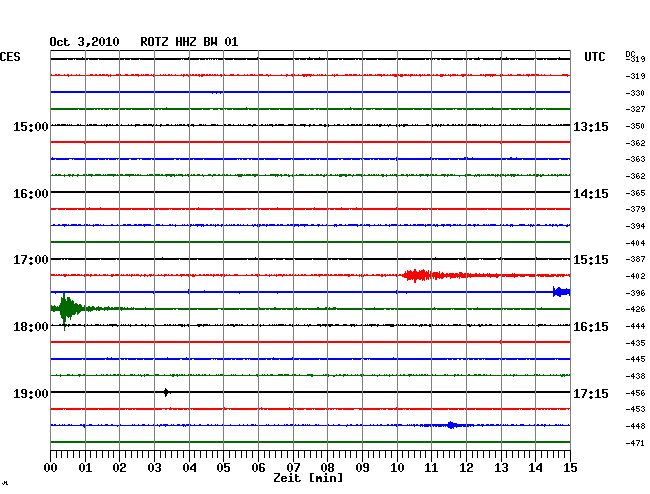Click the DC offset value -379
650x494 pixels.
click(635, 209)
